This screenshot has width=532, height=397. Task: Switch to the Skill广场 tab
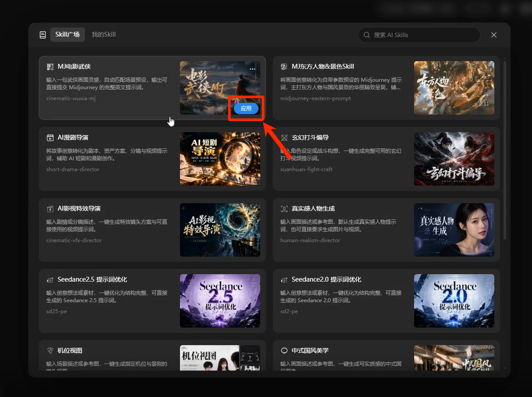68,35
